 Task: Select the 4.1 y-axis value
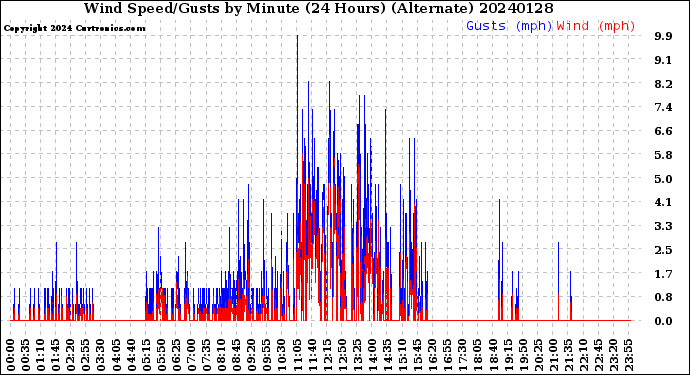point(663,202)
